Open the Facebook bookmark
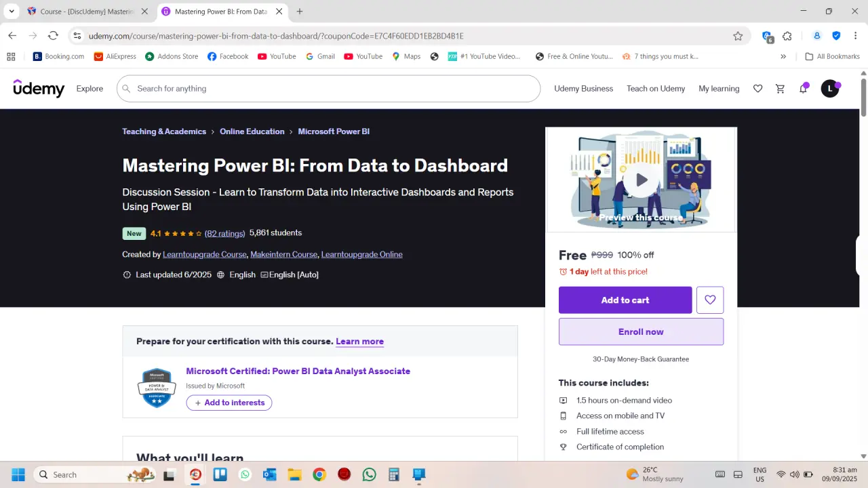This screenshot has height=488, width=868. [x=228, y=56]
